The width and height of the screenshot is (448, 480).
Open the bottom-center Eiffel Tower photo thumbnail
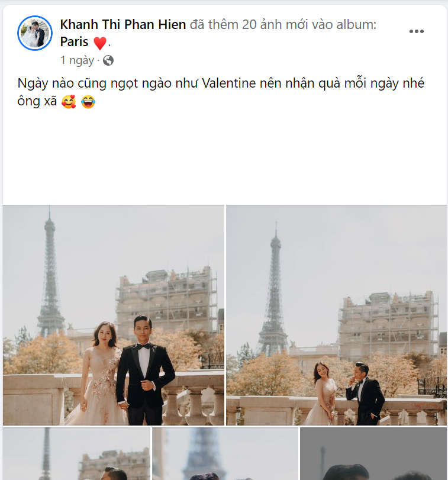click(225, 456)
